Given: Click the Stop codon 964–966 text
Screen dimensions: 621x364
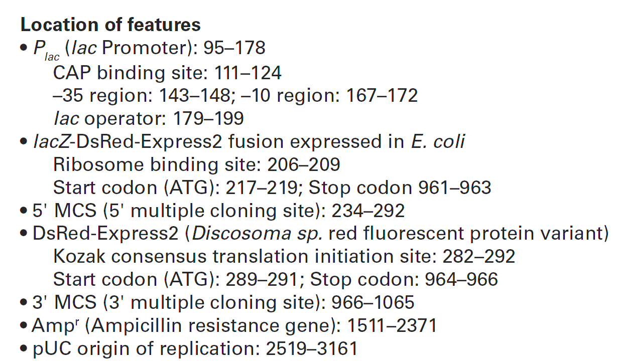Looking at the screenshot, I should pos(403,279).
